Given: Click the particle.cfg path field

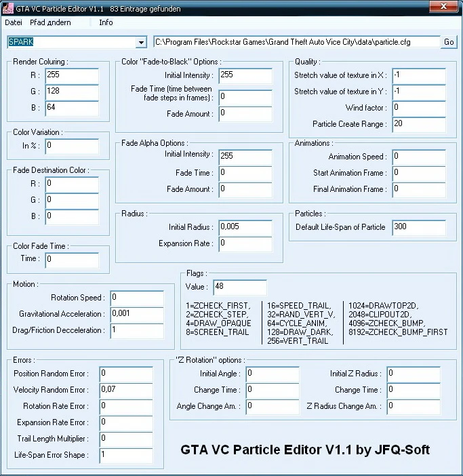Looking at the screenshot, I should [x=297, y=42].
